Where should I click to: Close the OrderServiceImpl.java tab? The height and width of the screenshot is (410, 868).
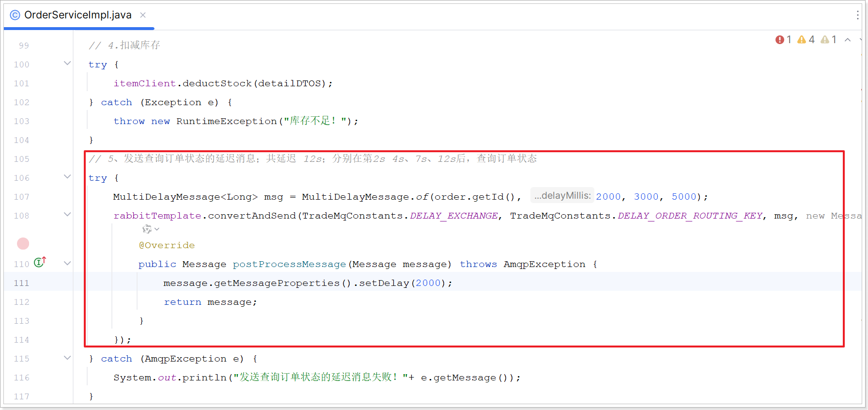pos(143,15)
